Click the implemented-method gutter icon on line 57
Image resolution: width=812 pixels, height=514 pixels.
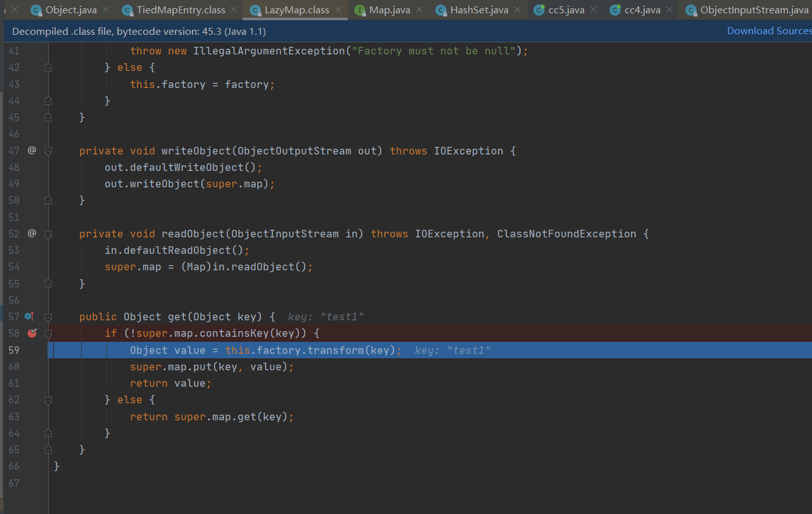(29, 317)
